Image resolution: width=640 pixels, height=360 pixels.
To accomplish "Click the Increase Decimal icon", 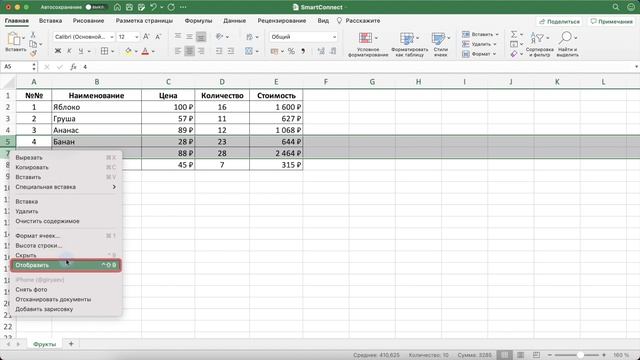I will (321, 51).
